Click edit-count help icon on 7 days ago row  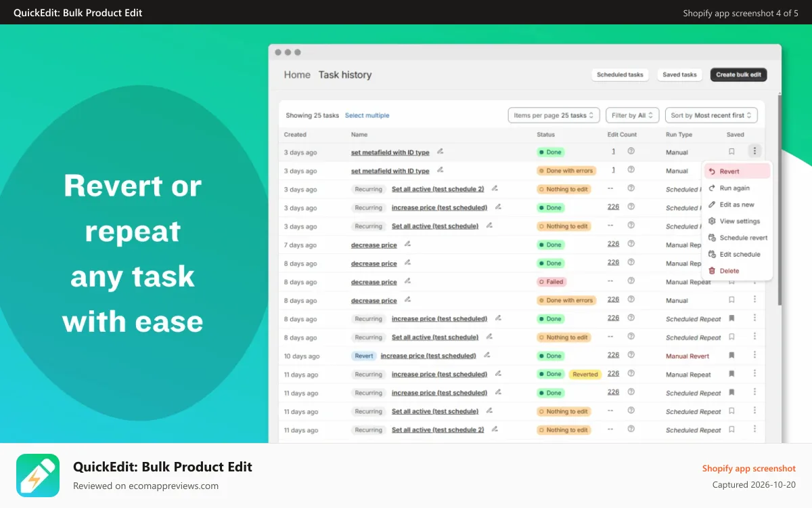pos(631,244)
